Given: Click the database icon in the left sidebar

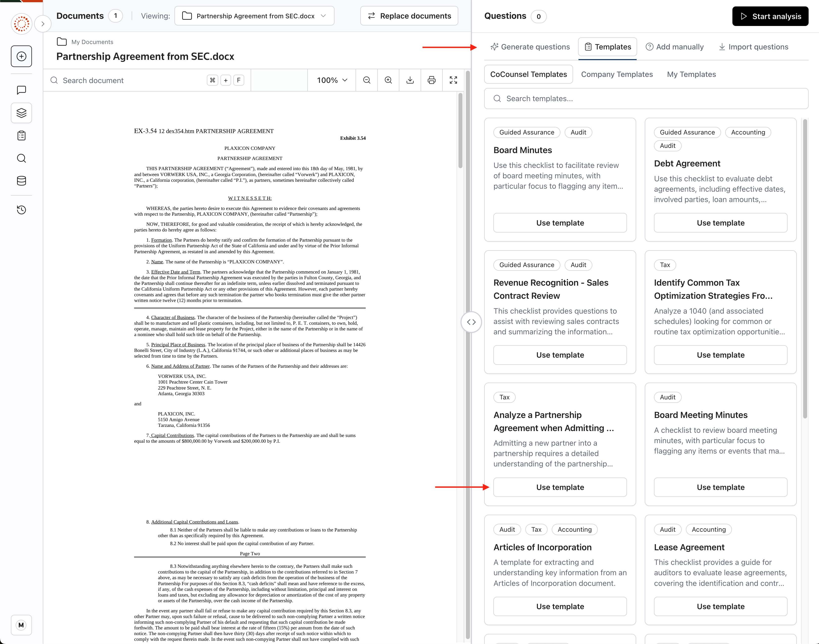Looking at the screenshot, I should pos(22,181).
